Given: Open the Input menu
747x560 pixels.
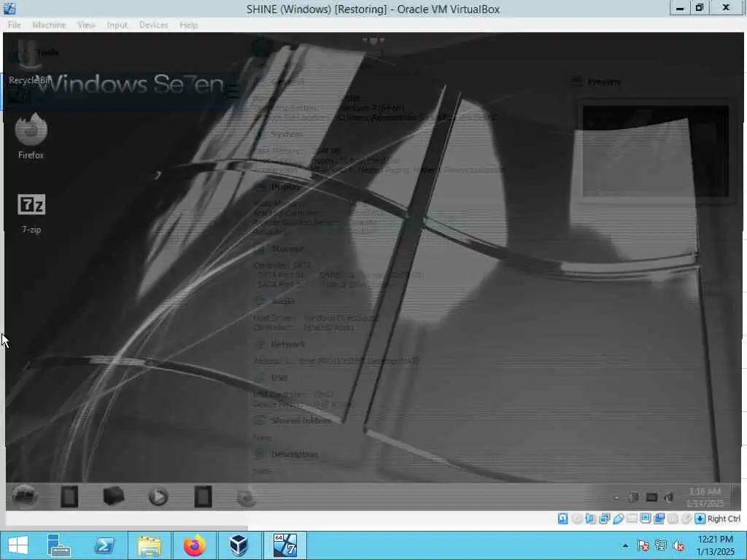Looking at the screenshot, I should coord(117,25).
